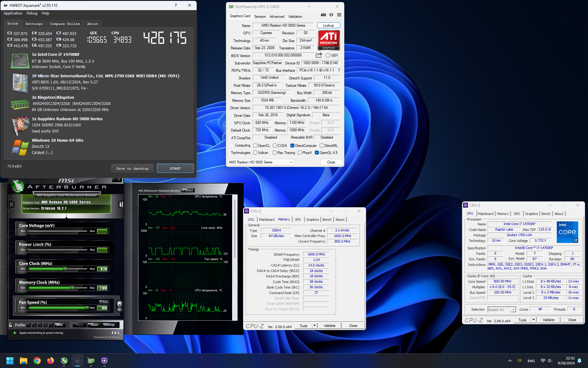Open the GPU-Z hamburger menu

click(339, 15)
